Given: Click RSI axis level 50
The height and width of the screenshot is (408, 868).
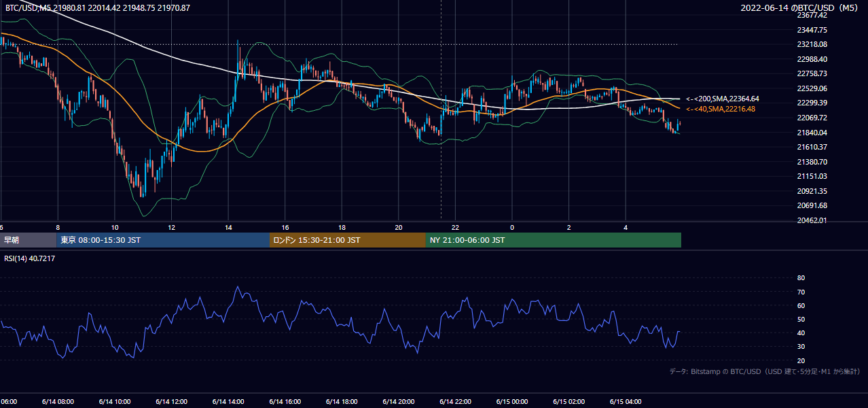Looking at the screenshot, I should point(801,319).
